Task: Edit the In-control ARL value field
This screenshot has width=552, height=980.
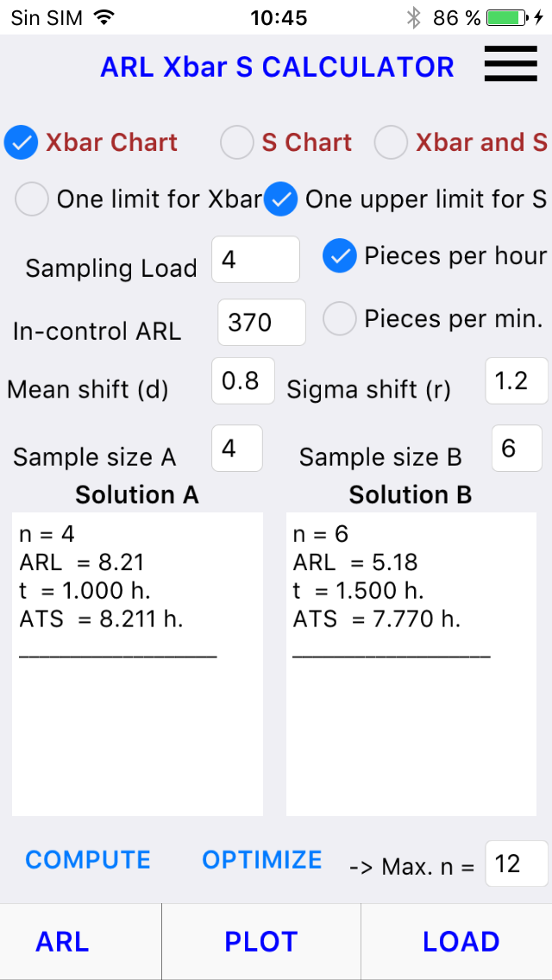Action: pos(262,323)
